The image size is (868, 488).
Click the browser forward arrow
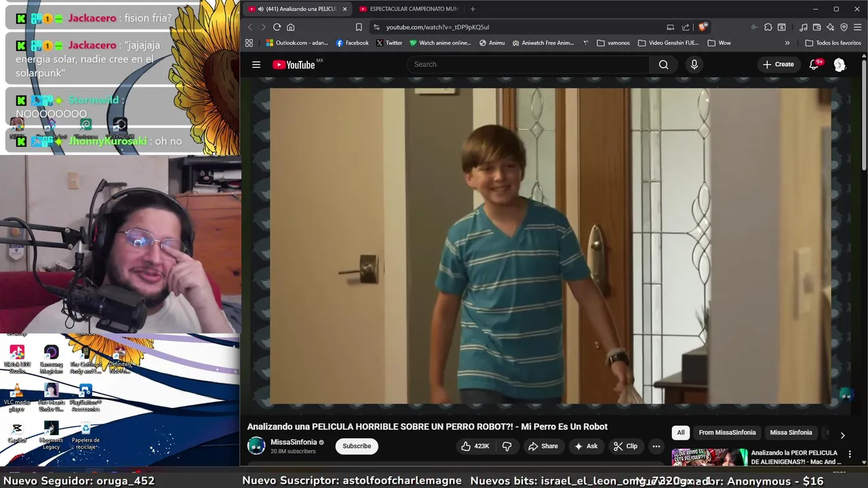point(263,27)
